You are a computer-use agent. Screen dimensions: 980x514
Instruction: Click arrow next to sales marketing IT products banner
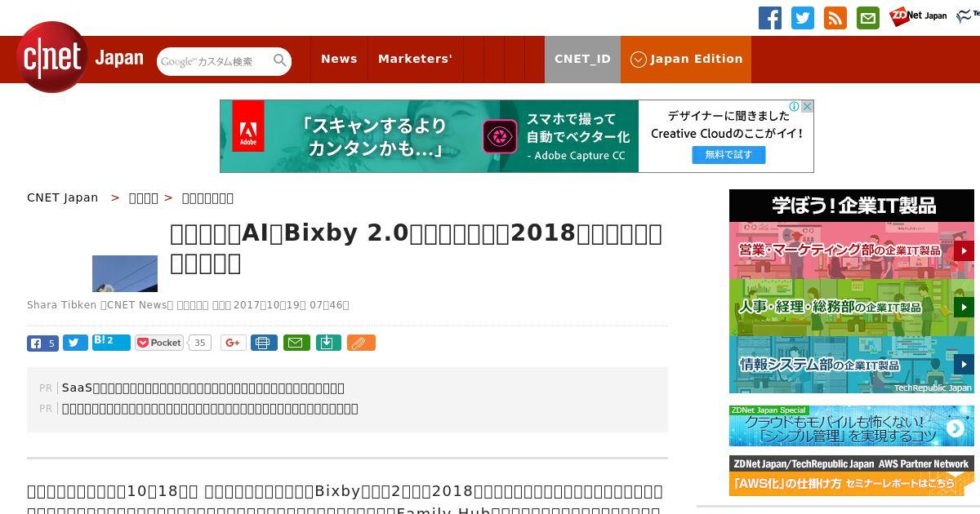964,250
